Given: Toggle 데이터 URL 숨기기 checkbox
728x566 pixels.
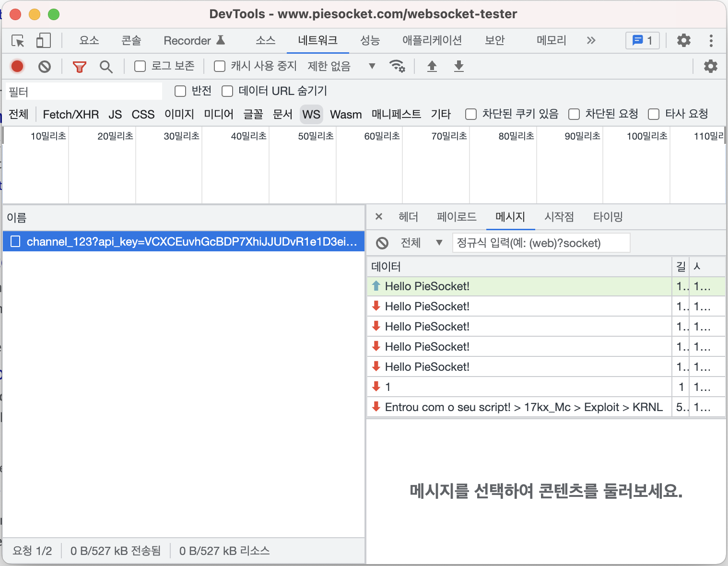Looking at the screenshot, I should pos(227,91).
